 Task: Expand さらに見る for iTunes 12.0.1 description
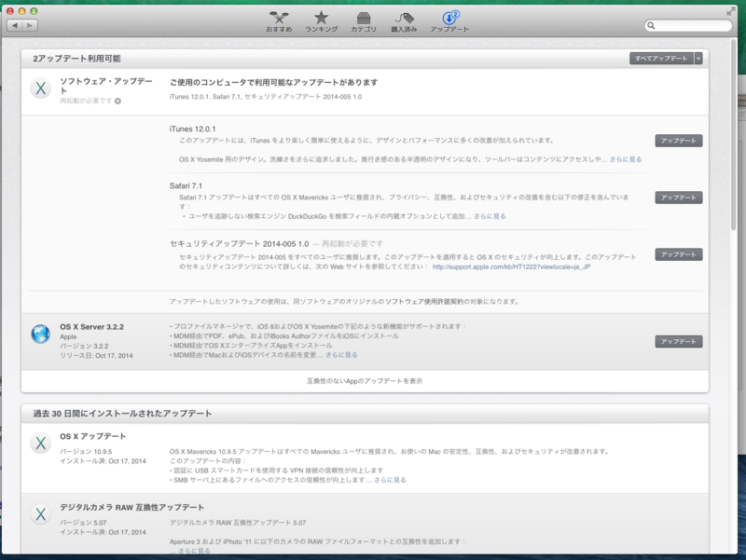626,159
